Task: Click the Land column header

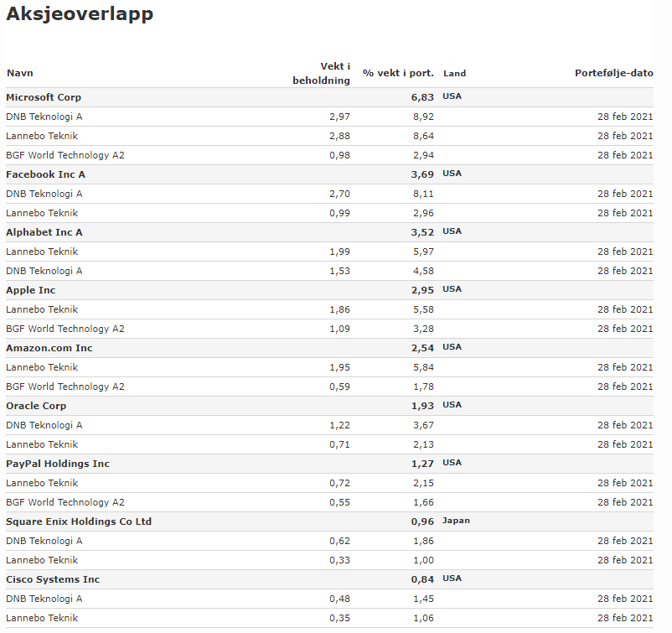Action: coord(454,73)
